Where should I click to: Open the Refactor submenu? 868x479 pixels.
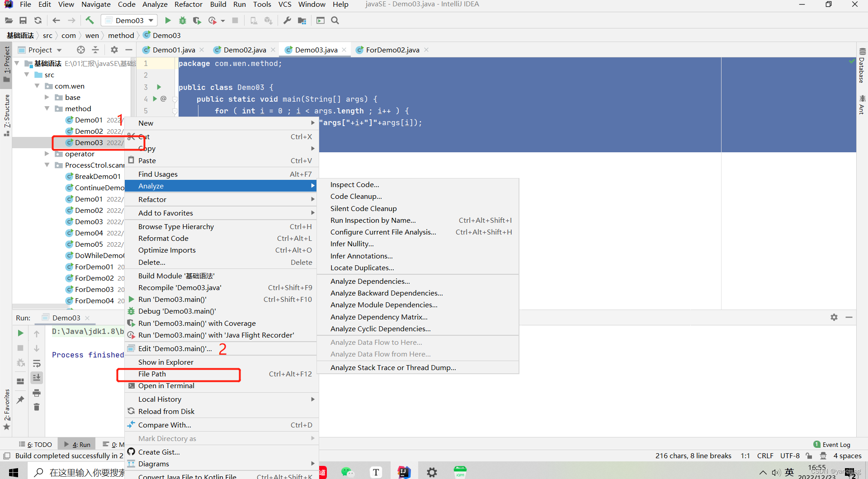click(222, 199)
